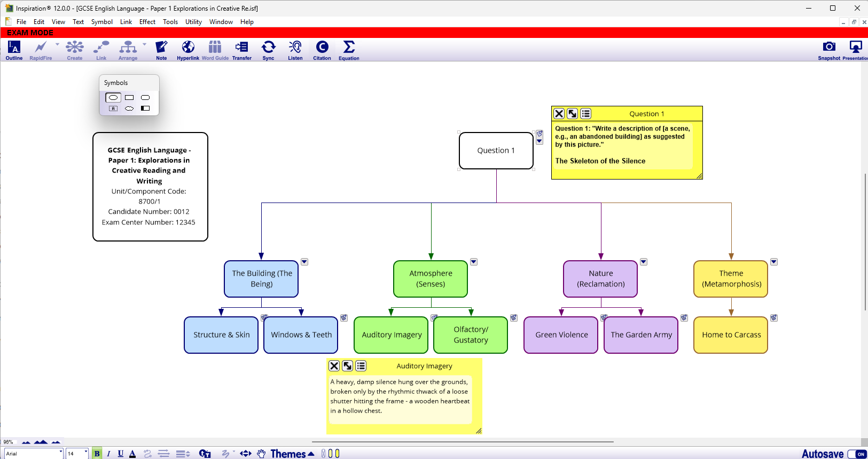This screenshot has height=459, width=868.
Task: Toggle Autosave switch
Action: point(857,454)
